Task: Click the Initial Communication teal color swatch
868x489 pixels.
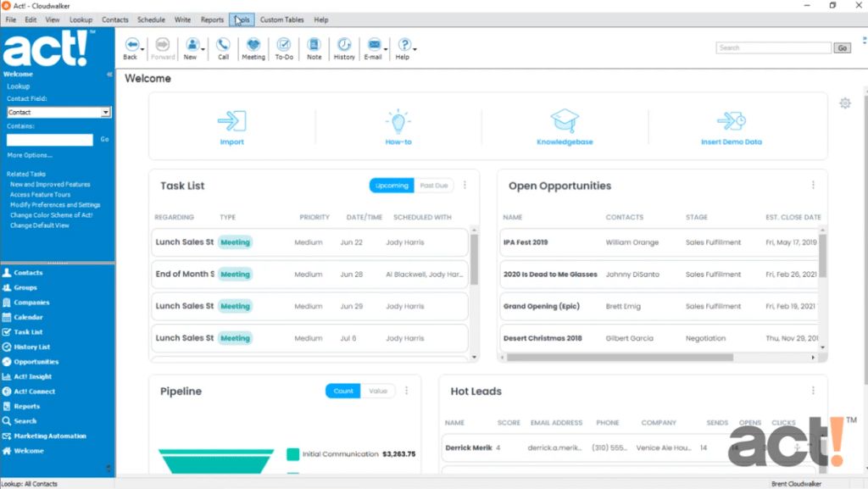Action: (292, 454)
